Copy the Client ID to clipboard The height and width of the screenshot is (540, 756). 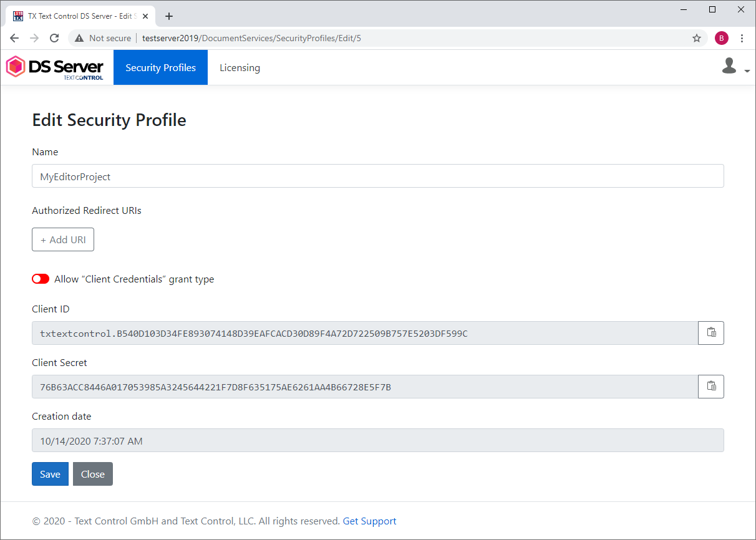(710, 333)
